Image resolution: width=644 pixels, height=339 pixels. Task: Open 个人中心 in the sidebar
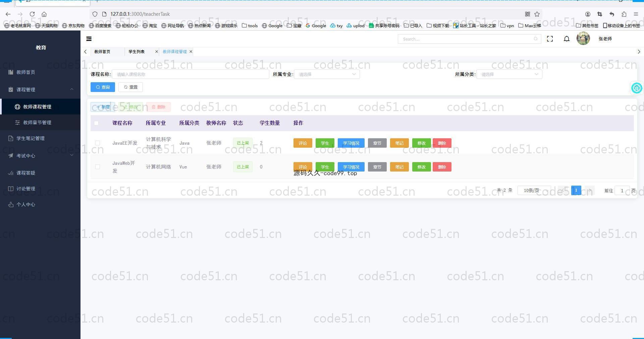coord(40,204)
